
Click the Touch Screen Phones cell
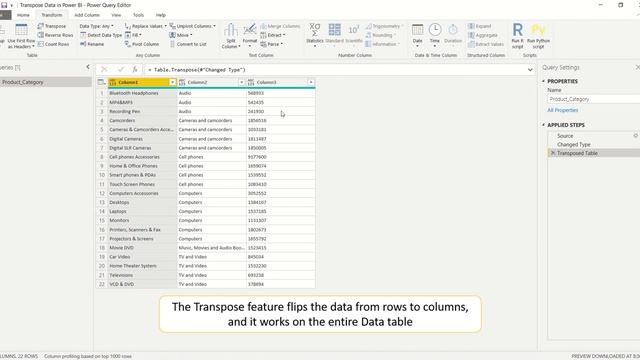pyautogui.click(x=142, y=184)
